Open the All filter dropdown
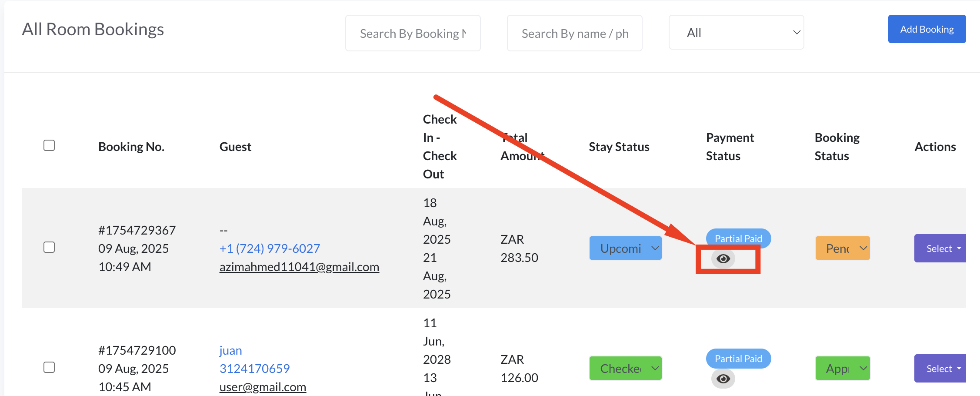Screen dimensions: 980x396 [736, 33]
